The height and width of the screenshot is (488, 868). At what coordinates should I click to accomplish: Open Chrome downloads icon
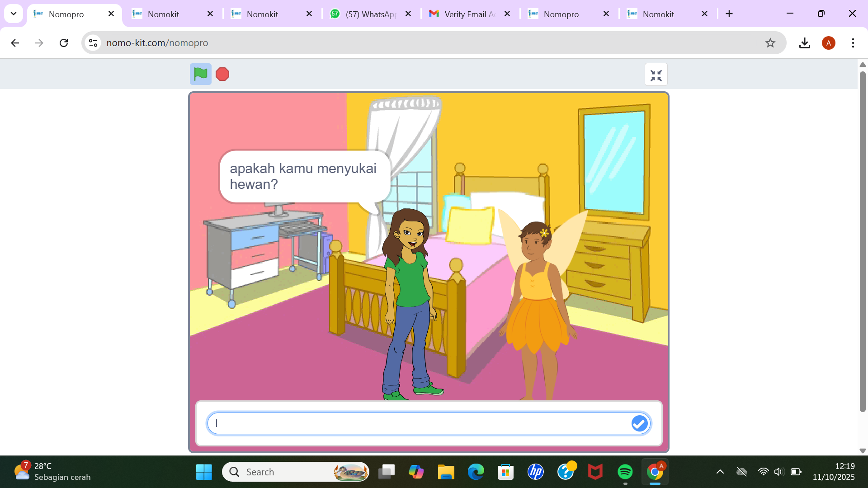pos(804,43)
